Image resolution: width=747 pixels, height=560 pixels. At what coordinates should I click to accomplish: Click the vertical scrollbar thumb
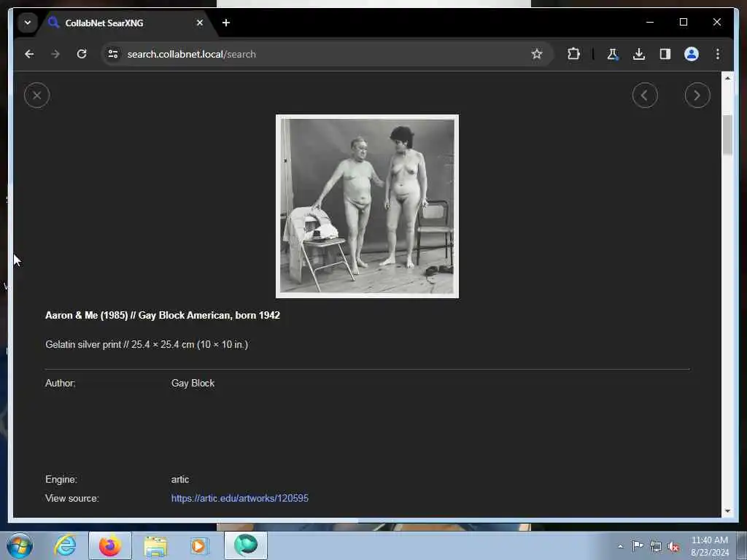tap(727, 135)
